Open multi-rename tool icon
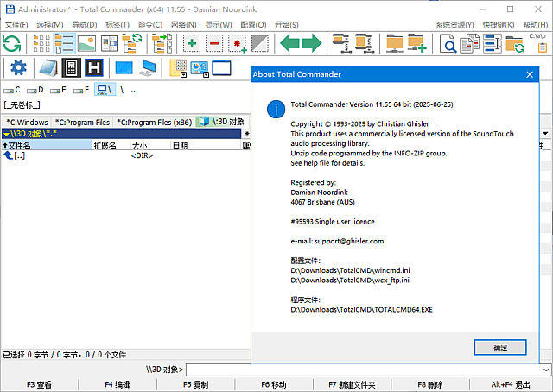 [x=492, y=44]
